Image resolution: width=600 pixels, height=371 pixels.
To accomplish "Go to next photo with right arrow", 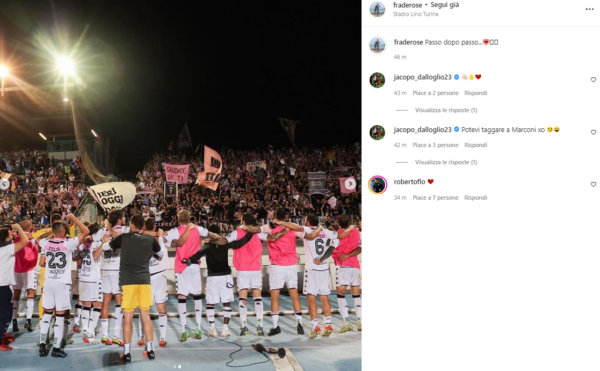I will pos(350,184).
